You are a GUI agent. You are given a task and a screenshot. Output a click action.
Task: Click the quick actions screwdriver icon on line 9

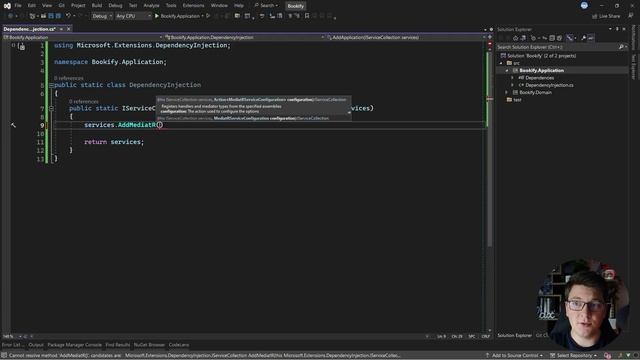click(x=13, y=125)
